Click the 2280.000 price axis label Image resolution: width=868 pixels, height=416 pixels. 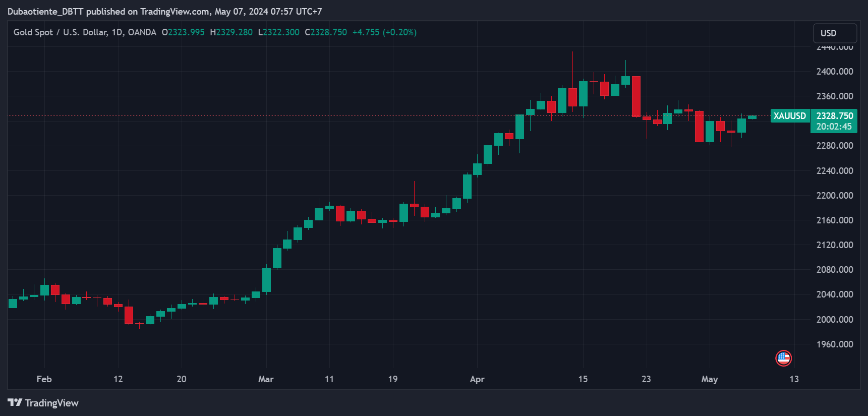(835, 146)
